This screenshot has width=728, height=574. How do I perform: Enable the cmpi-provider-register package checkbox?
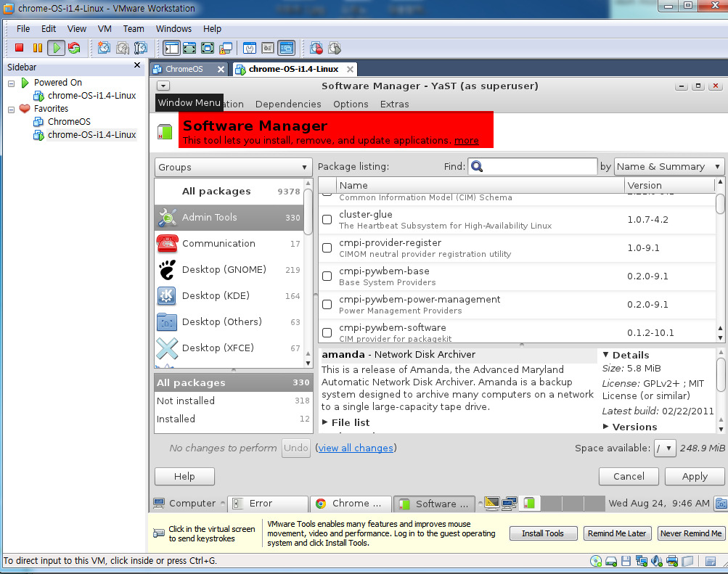pos(327,247)
